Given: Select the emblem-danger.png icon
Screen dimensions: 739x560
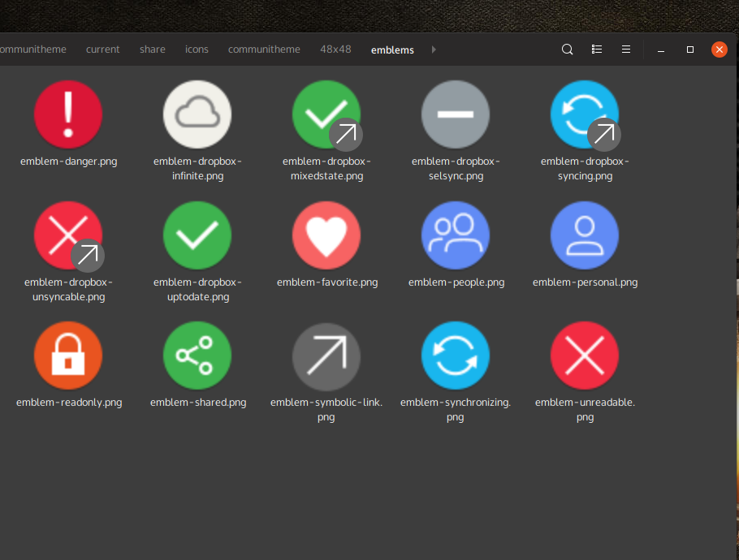Looking at the screenshot, I should point(68,114).
